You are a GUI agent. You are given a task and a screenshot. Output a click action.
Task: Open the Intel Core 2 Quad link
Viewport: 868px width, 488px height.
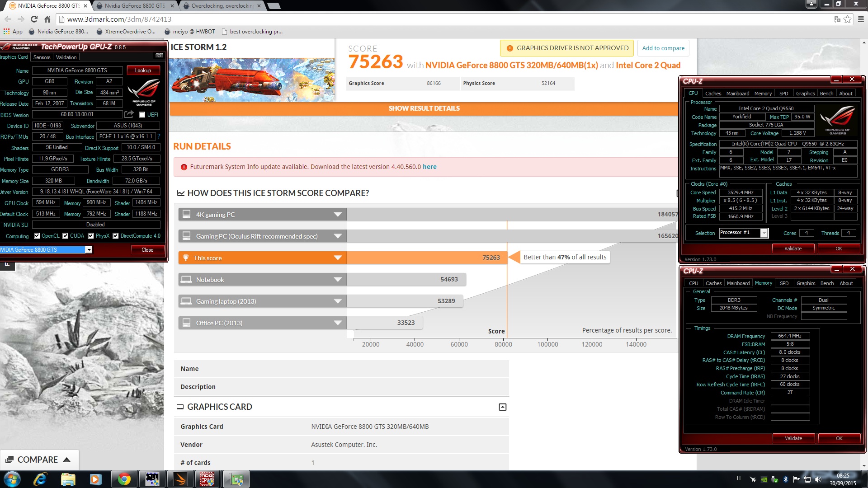click(x=648, y=65)
